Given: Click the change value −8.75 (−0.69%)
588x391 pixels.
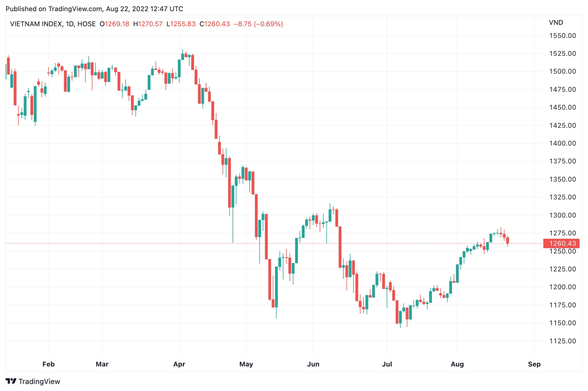Looking at the screenshot, I should [258, 24].
